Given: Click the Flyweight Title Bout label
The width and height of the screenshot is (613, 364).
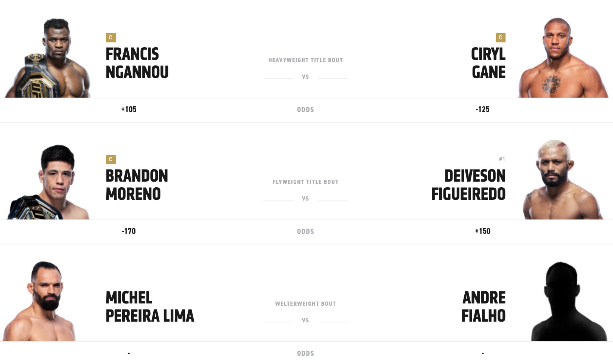Looking at the screenshot, I should 305,182.
